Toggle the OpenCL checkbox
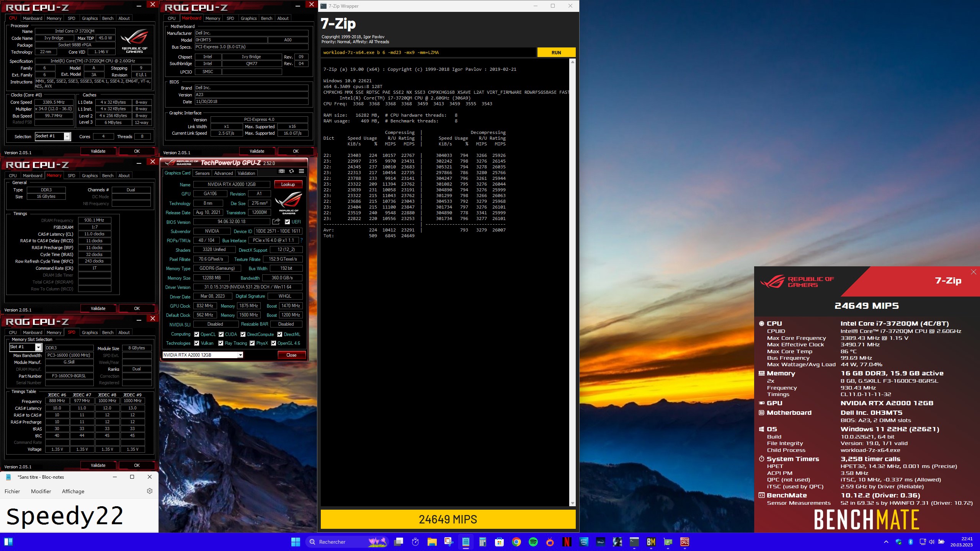 [196, 334]
